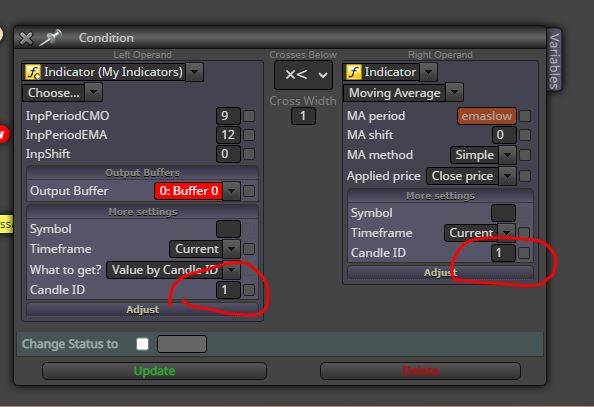Toggle the checkbox beside MA method
This screenshot has height=407, width=594.
[x=525, y=155]
